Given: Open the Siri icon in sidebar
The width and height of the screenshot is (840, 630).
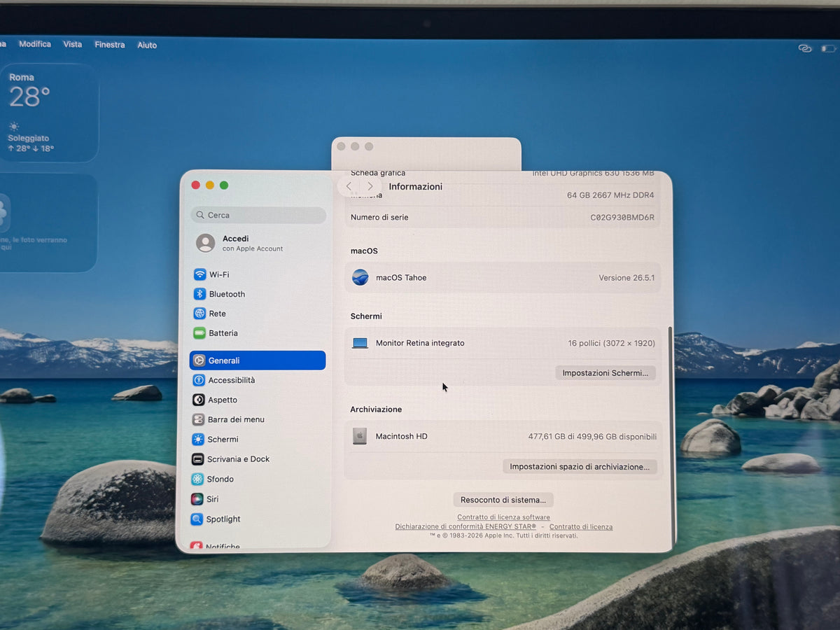Looking at the screenshot, I should click(197, 499).
